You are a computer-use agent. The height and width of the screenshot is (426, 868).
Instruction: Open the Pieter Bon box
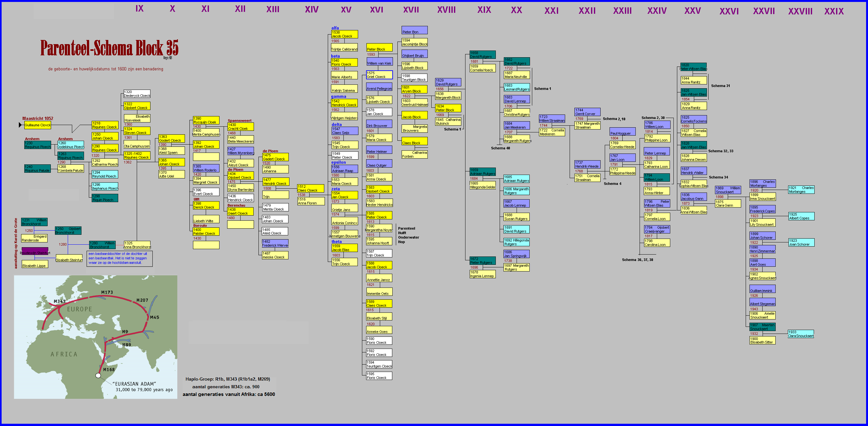[x=414, y=30]
